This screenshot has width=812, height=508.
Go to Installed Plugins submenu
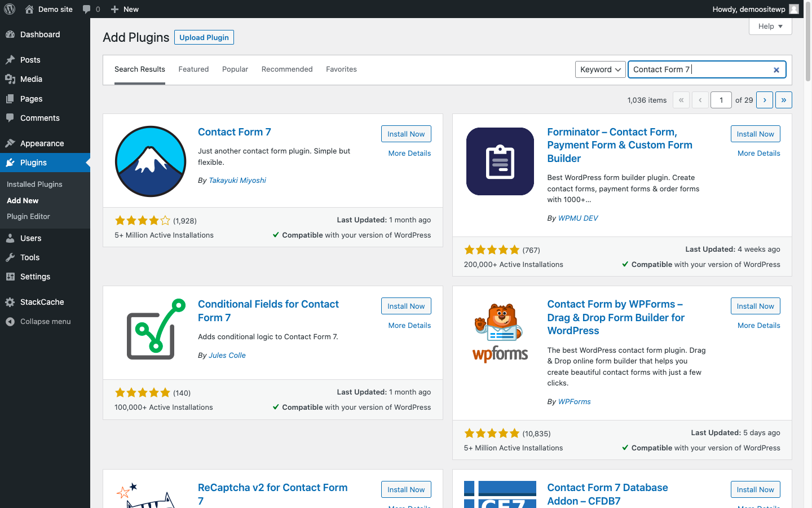coord(34,184)
